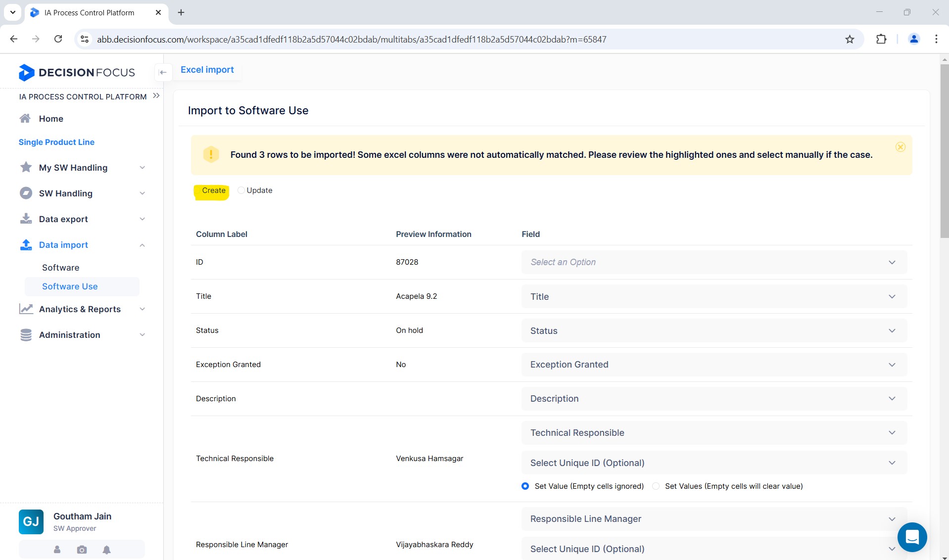Select the Create radio option
This screenshot has width=949, height=560.
[198, 190]
